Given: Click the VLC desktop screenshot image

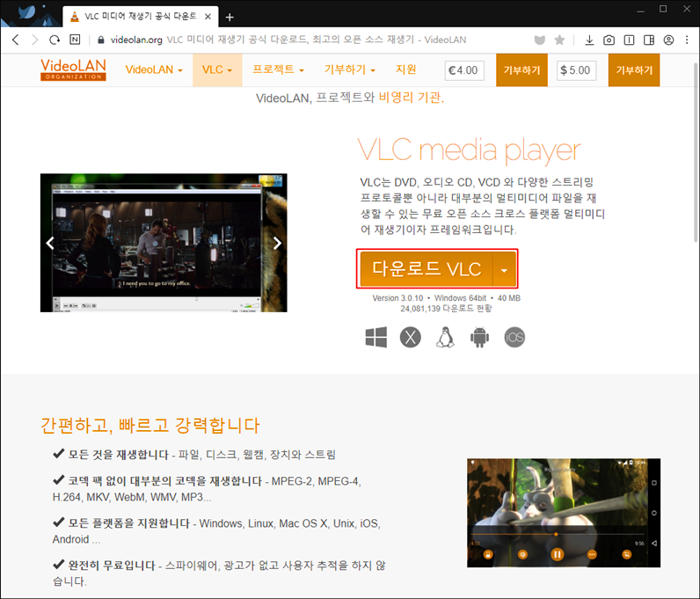Looking at the screenshot, I should [x=164, y=243].
